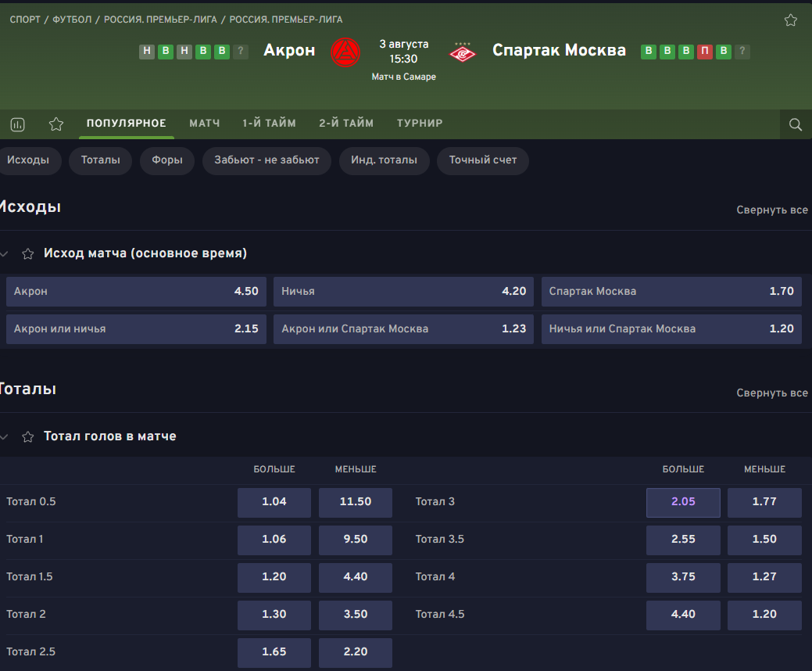The image size is (812, 671).
Task: Open the 2-Й ТАЙМ tab
Action: [346, 124]
